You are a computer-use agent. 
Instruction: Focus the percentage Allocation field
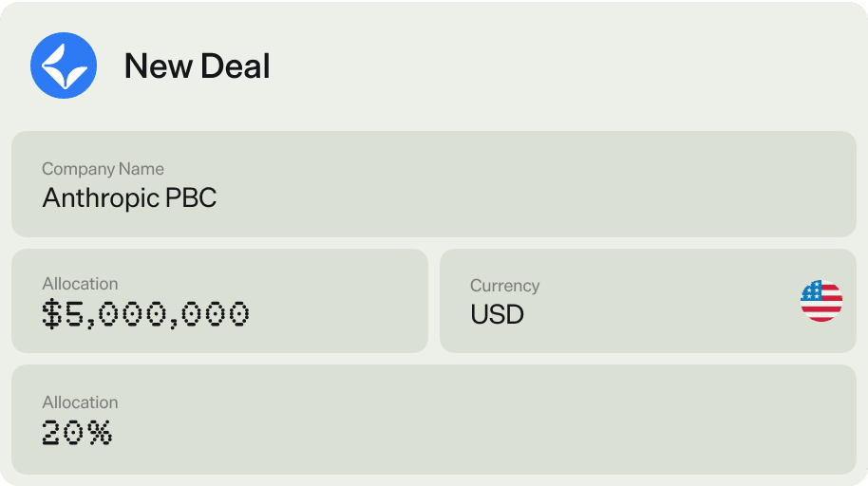pos(433,420)
